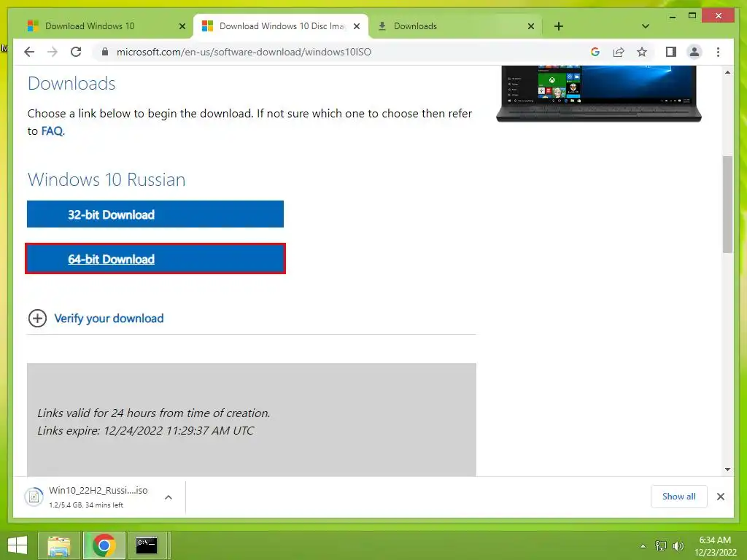Viewport: 747px width, 560px height.
Task: Open the FAQ link
Action: (52, 131)
